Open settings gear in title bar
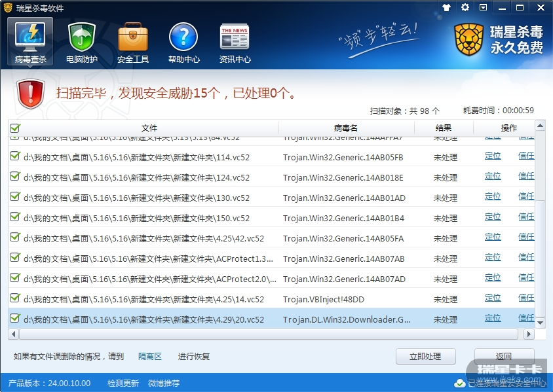The height and width of the screenshot is (392, 553). pyautogui.click(x=465, y=7)
